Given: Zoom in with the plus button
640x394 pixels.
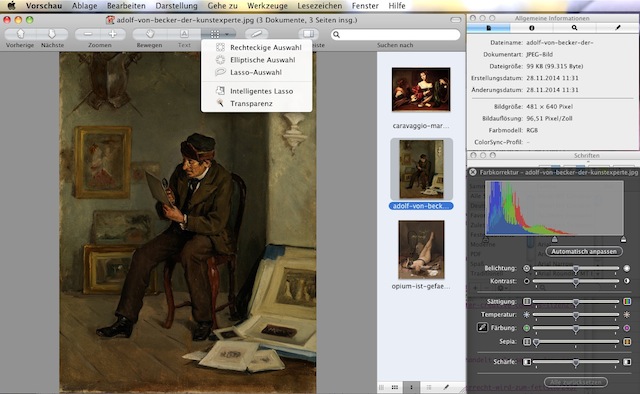Looking at the screenshot, I should tap(113, 34).
